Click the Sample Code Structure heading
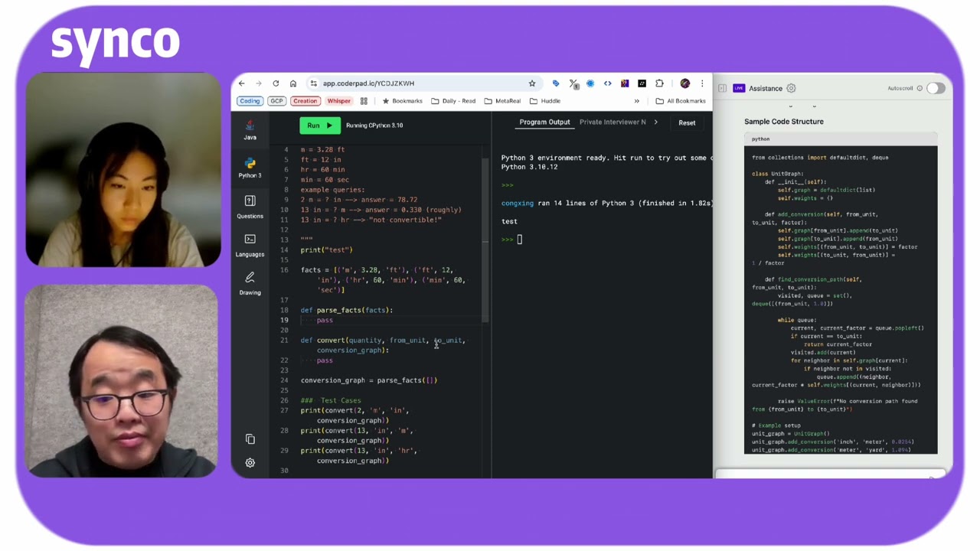 [784, 122]
